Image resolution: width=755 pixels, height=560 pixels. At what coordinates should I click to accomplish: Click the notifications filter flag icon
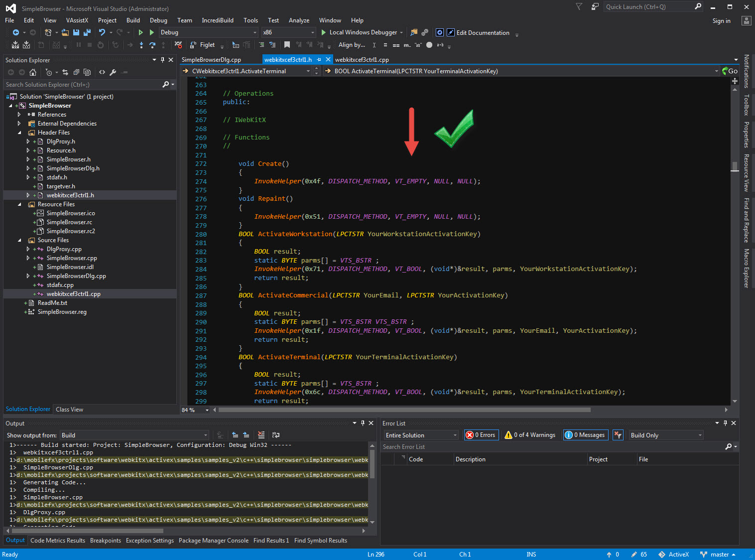pos(579,6)
